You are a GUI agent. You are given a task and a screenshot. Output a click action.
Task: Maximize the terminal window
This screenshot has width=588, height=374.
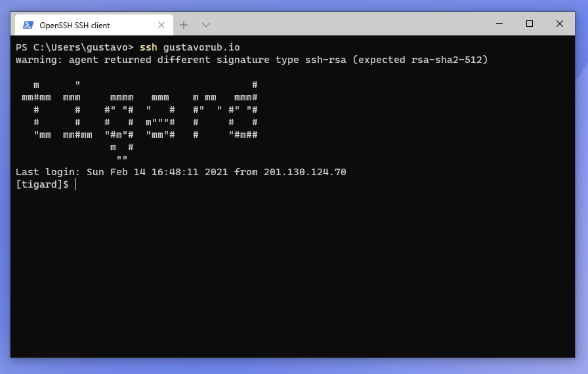(530, 24)
